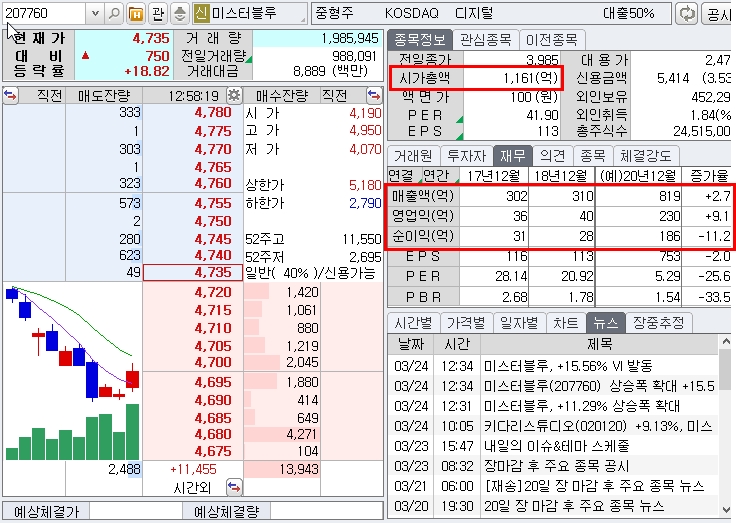Switch to the 가격별 tab
Viewport: 736px width, 523px height.
pyautogui.click(x=466, y=323)
